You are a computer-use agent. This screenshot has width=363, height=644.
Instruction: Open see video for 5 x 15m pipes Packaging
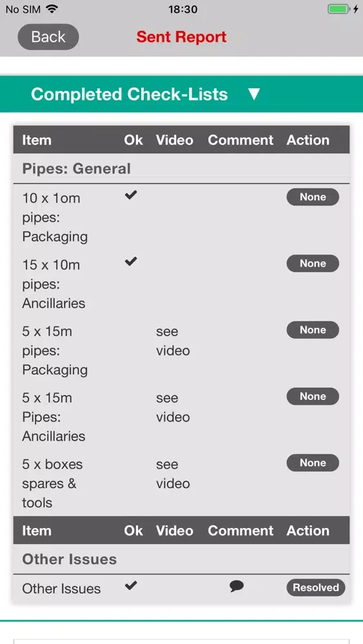173,341
